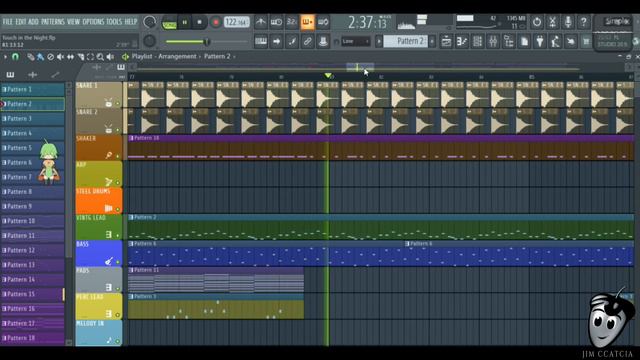Select the playlist paint brush tool
640x360 pixels.
(x=40, y=57)
